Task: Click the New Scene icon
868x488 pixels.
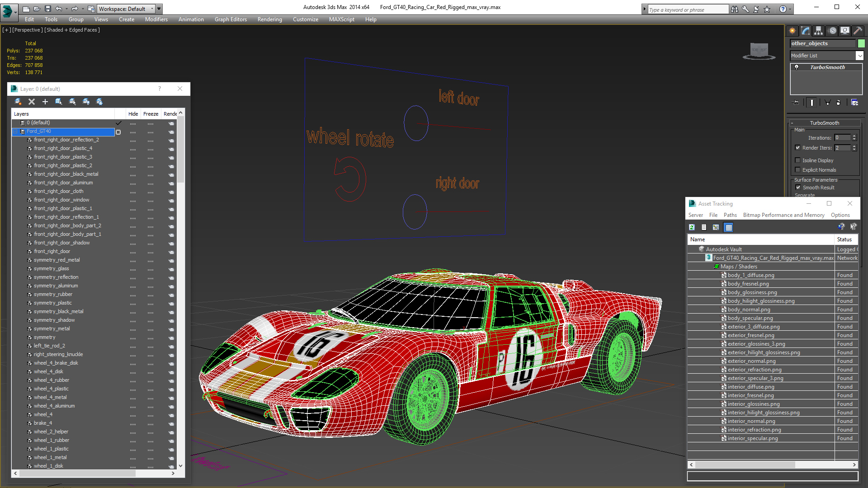Action: 26,9
